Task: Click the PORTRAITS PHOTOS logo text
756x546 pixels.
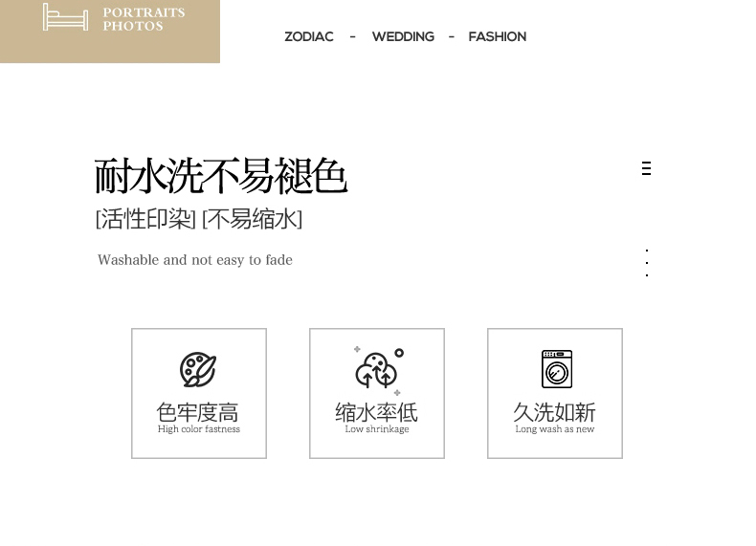Action: click(x=144, y=19)
